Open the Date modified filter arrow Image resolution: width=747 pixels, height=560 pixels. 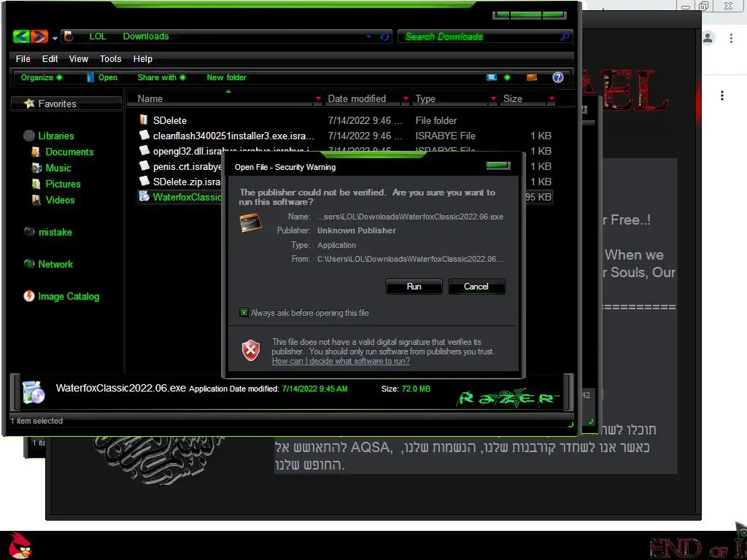pyautogui.click(x=406, y=98)
